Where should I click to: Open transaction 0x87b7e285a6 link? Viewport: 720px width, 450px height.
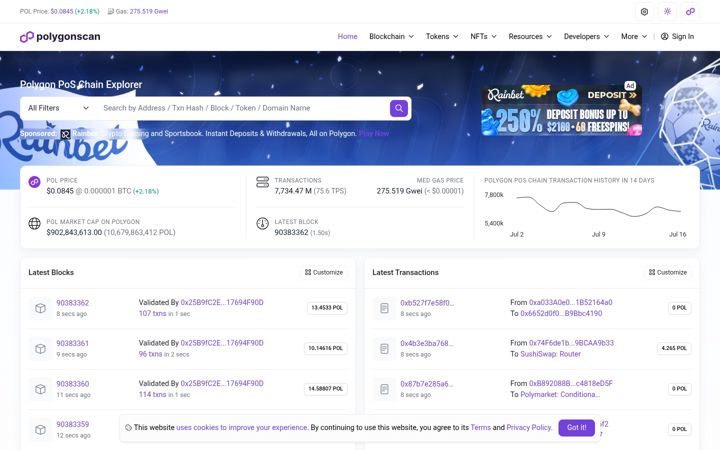point(427,384)
